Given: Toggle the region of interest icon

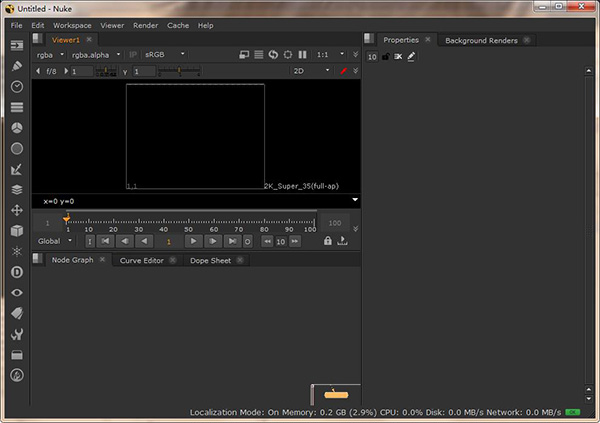Looking at the screenshot, I should click(288, 55).
